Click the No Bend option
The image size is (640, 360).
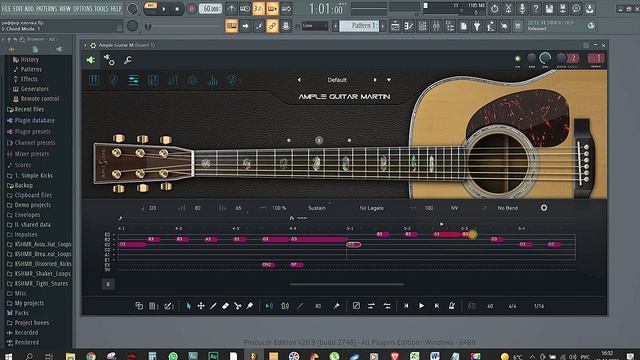(x=507, y=208)
